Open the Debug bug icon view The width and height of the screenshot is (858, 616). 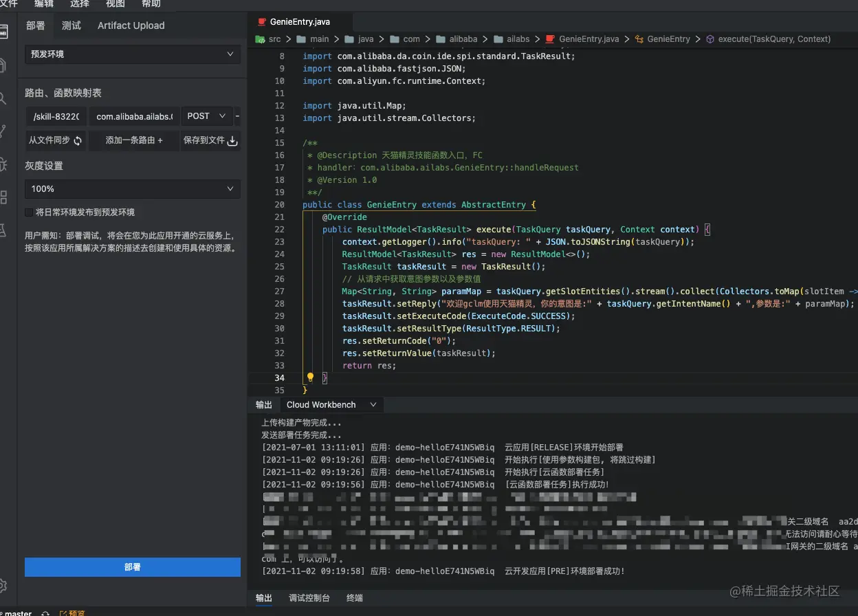coord(3,164)
